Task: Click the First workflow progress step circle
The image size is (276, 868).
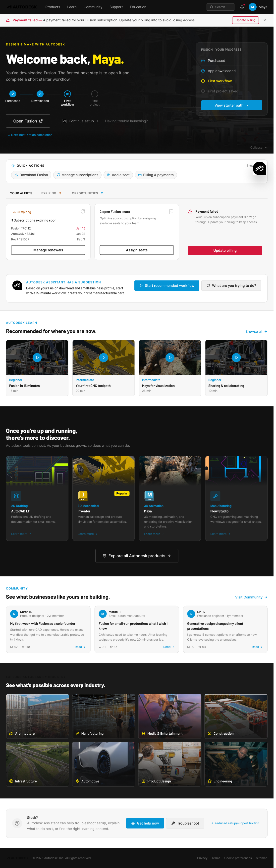Action: click(x=67, y=94)
